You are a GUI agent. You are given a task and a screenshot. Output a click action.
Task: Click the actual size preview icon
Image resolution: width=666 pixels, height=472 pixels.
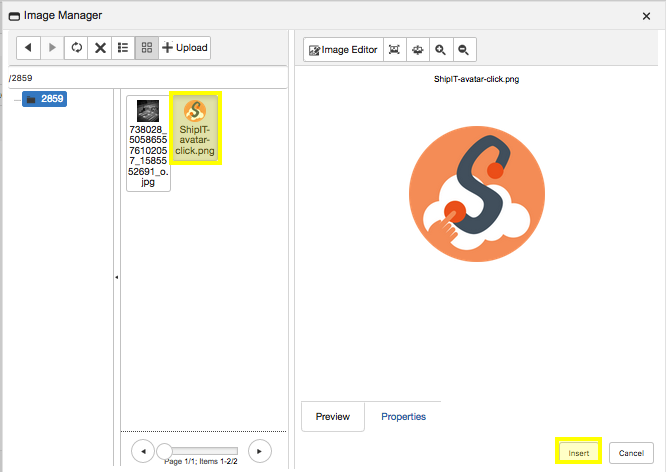(418, 50)
